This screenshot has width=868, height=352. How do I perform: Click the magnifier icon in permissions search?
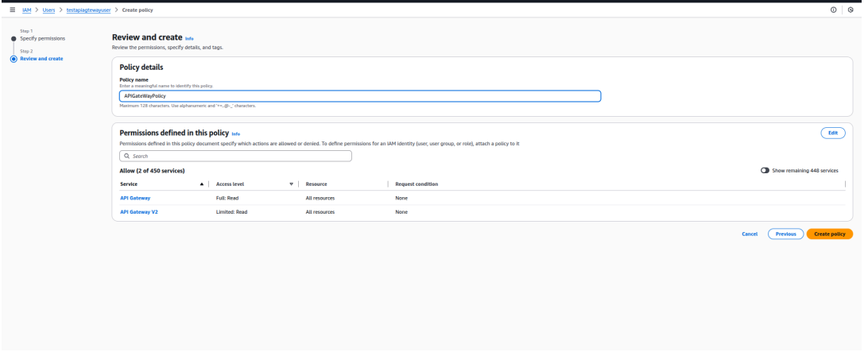(x=126, y=157)
